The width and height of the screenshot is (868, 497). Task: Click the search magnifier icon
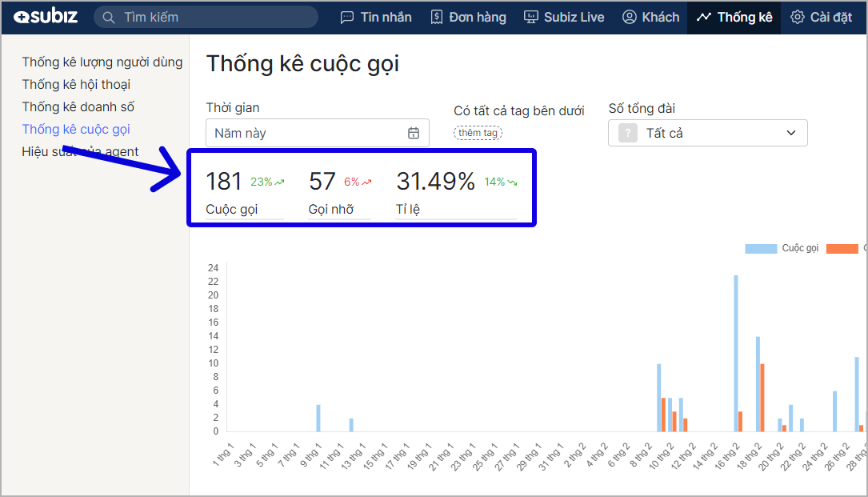(109, 17)
